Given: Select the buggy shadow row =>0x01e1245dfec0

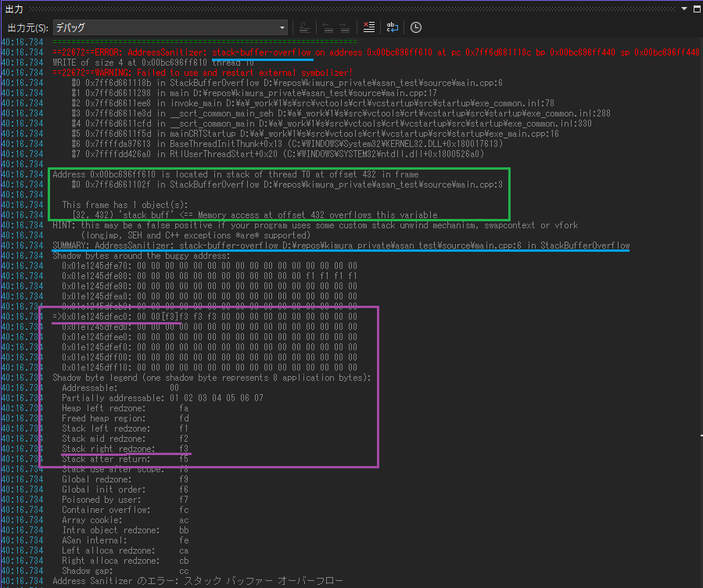Looking at the screenshot, I should pos(205,317).
